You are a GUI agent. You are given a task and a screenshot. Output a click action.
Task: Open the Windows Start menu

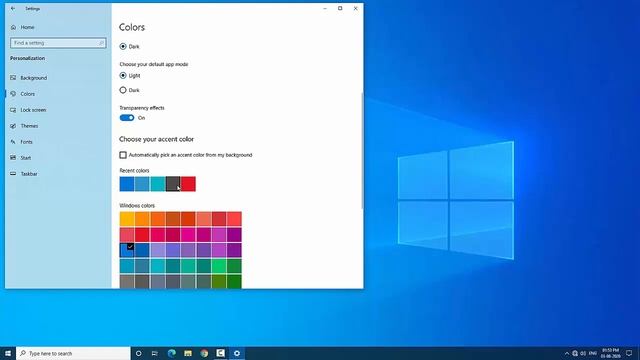click(x=8, y=353)
